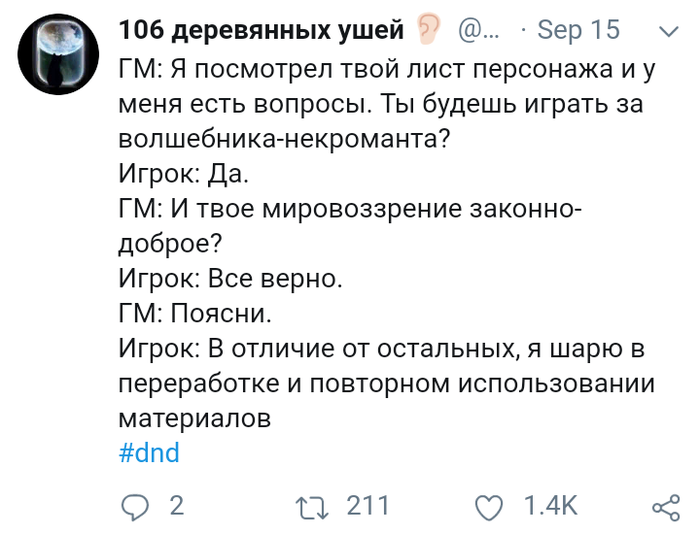Click the Sep 15 timestamp
Screen dimensions: 700x534
579,30
